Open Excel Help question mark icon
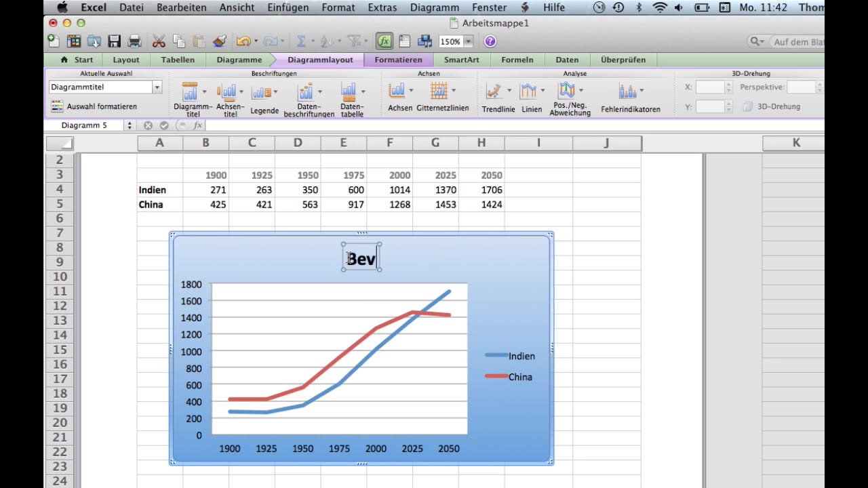 click(x=490, y=41)
